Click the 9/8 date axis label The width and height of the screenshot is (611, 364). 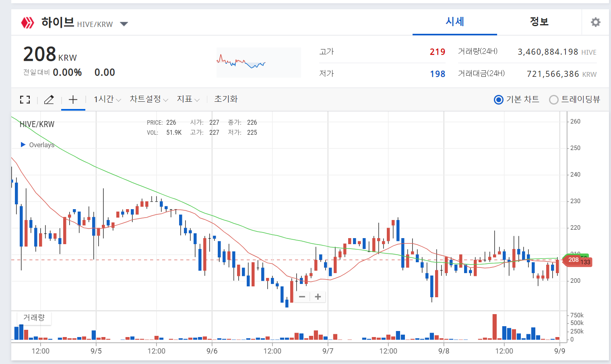tap(444, 351)
